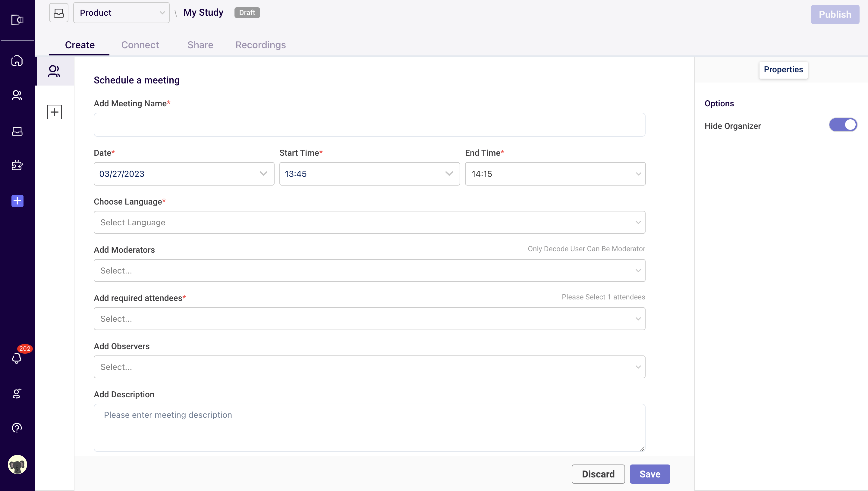Open the people icon in the dark sidebar
Screen dimensions: 868x491
click(17, 95)
